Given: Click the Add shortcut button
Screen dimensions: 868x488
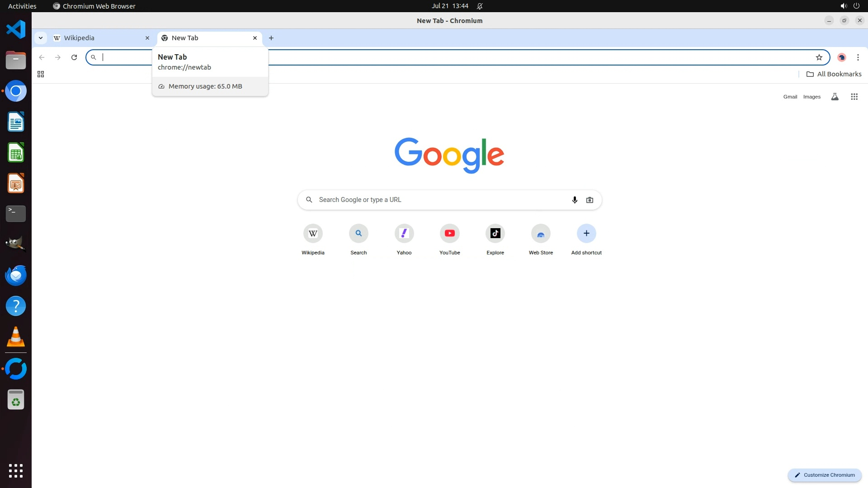Looking at the screenshot, I should 586,234.
